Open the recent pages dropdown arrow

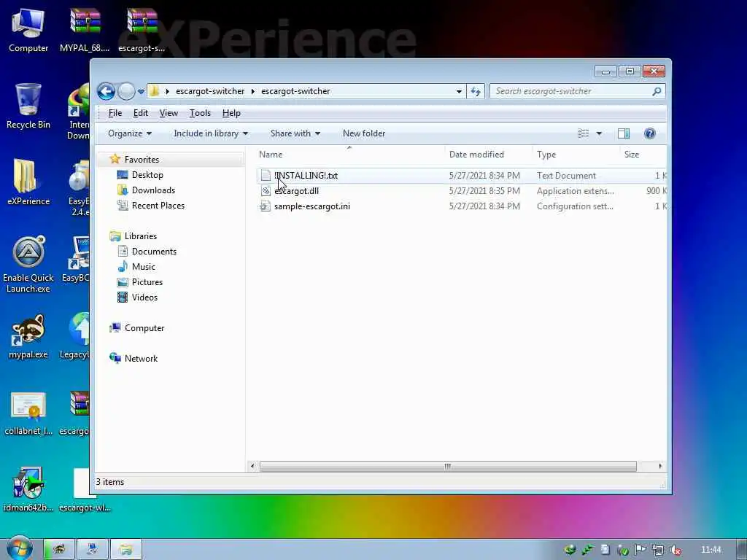141,91
